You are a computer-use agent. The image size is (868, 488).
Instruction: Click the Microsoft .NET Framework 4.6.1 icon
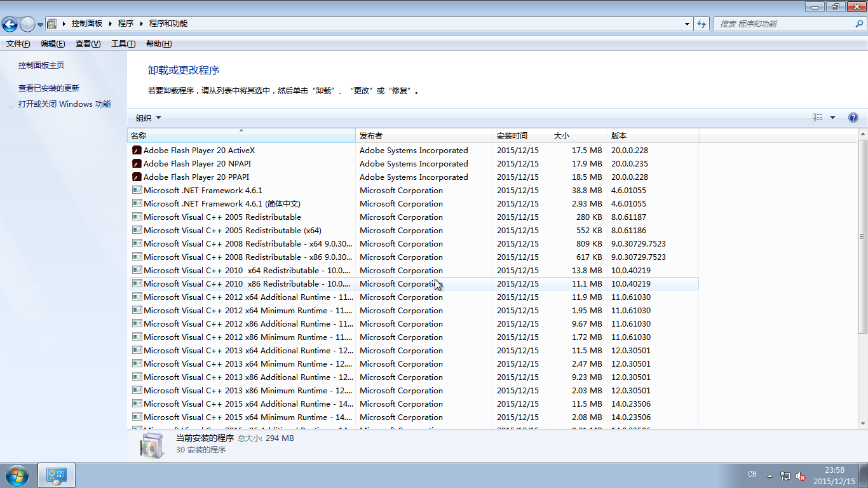[137, 191]
